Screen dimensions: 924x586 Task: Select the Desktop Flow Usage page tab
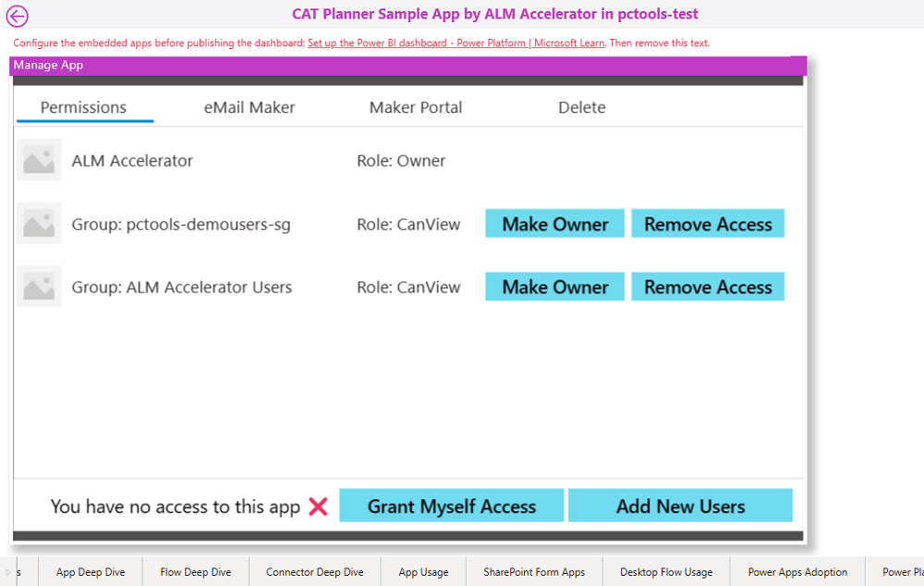click(x=666, y=572)
